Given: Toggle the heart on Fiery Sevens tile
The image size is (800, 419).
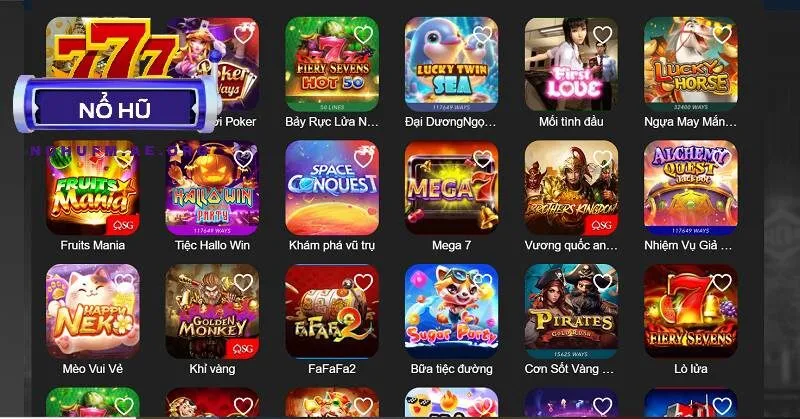Looking at the screenshot, I should [x=722, y=282].
